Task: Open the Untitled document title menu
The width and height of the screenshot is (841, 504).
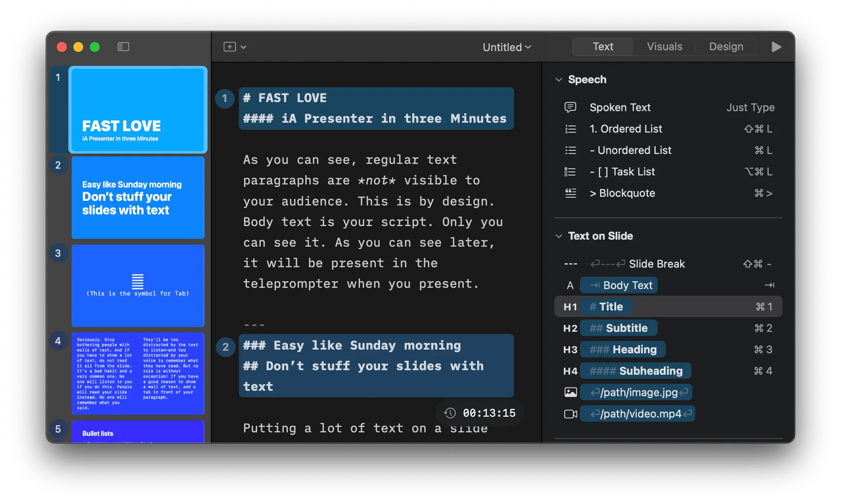Action: [507, 47]
